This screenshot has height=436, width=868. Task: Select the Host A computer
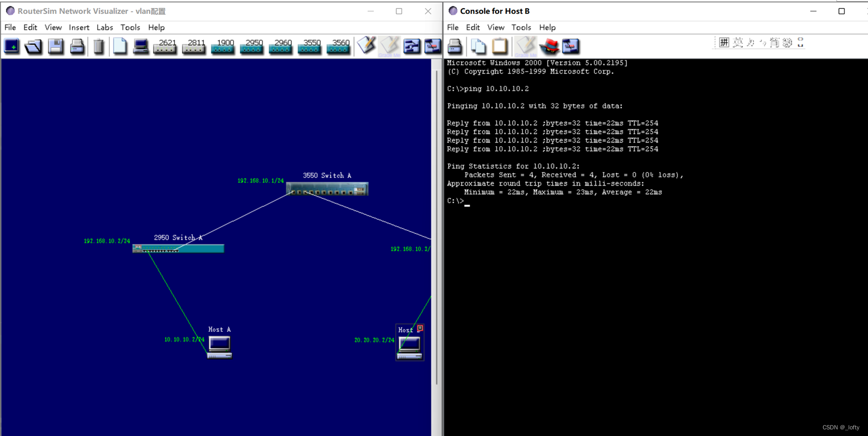click(220, 348)
